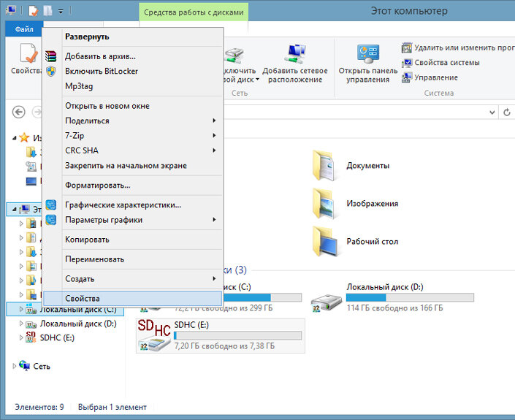The height and width of the screenshot is (420, 515).
Task: Click "Выбран 1 элемент" status text
Action: (112, 407)
